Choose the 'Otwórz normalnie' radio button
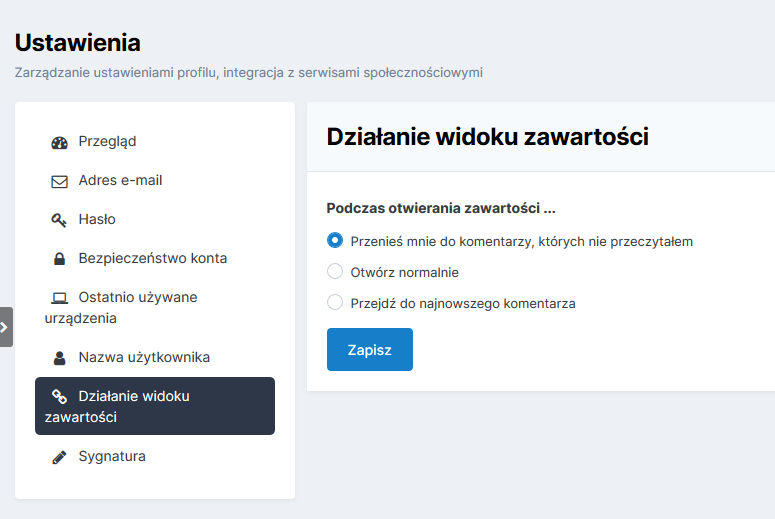This screenshot has width=775, height=519. click(x=335, y=272)
